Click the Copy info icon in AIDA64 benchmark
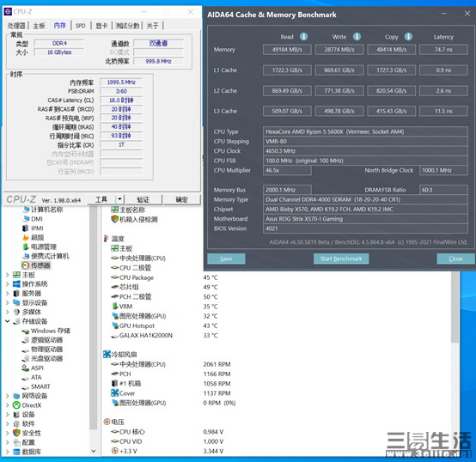 point(408,36)
